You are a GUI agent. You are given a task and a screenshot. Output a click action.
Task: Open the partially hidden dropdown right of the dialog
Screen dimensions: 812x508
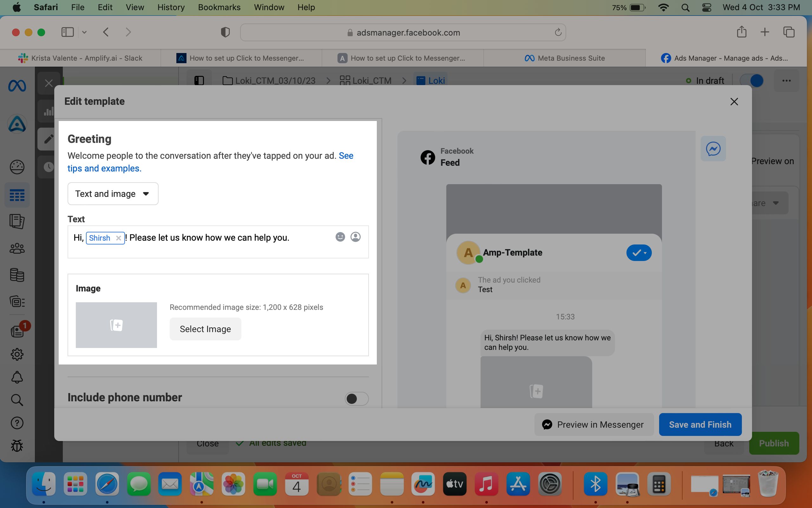770,203
